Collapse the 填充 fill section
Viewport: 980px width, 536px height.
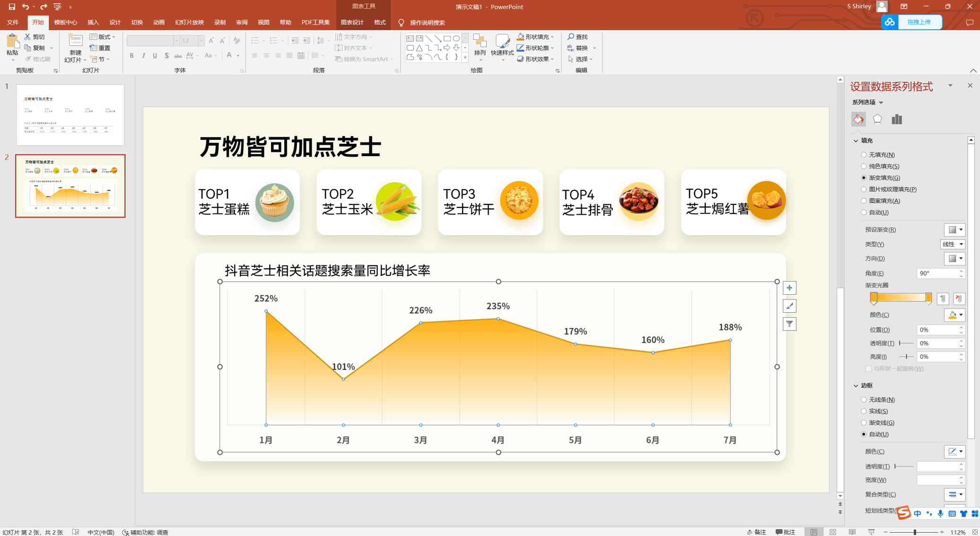856,141
